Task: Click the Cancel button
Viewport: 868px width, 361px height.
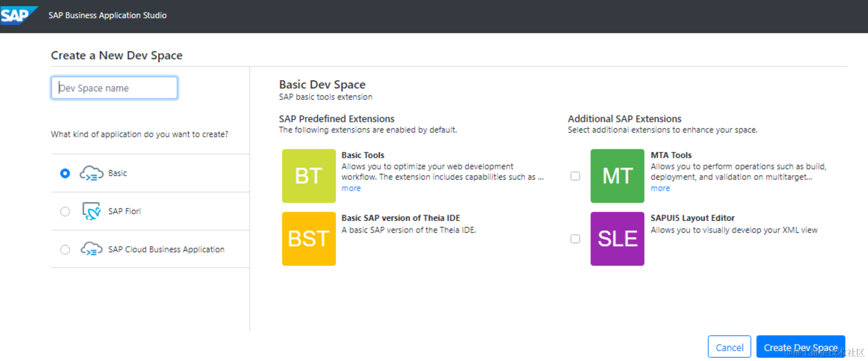Action: [730, 347]
